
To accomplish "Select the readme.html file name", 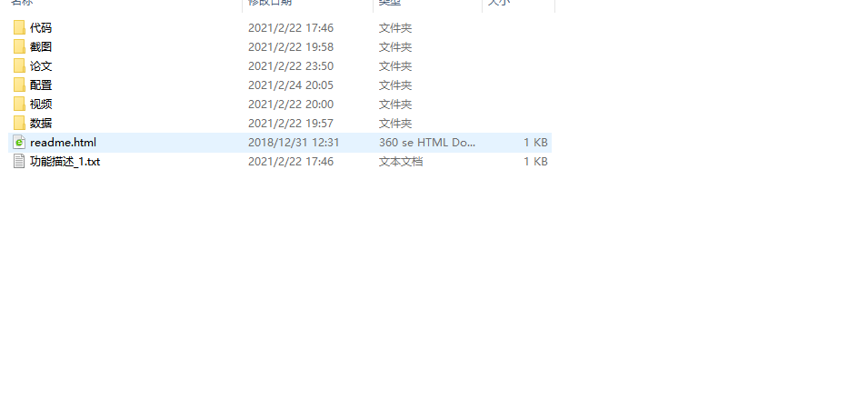I will (63, 142).
